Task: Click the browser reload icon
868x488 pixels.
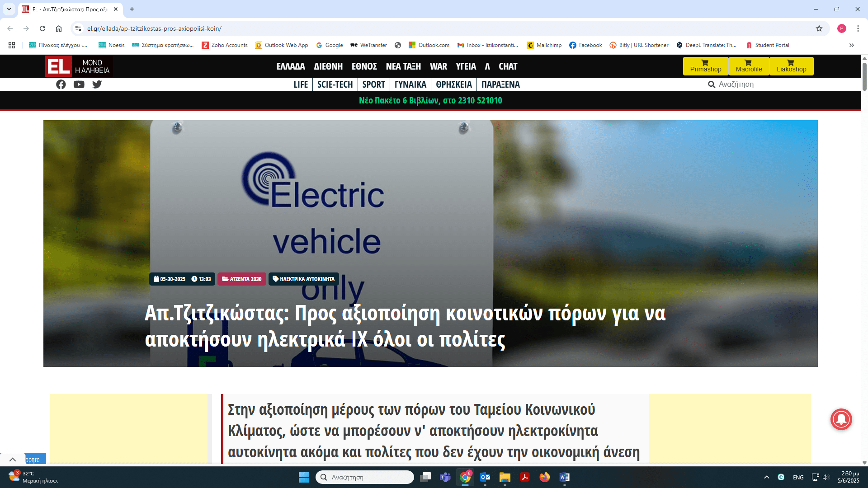Action: pos(42,28)
